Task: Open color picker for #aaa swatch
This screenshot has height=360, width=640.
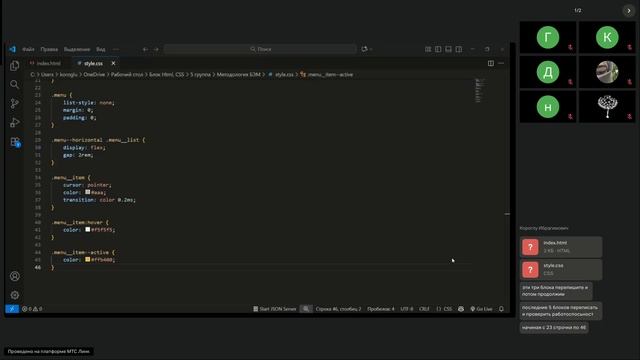Action: [x=87, y=192]
